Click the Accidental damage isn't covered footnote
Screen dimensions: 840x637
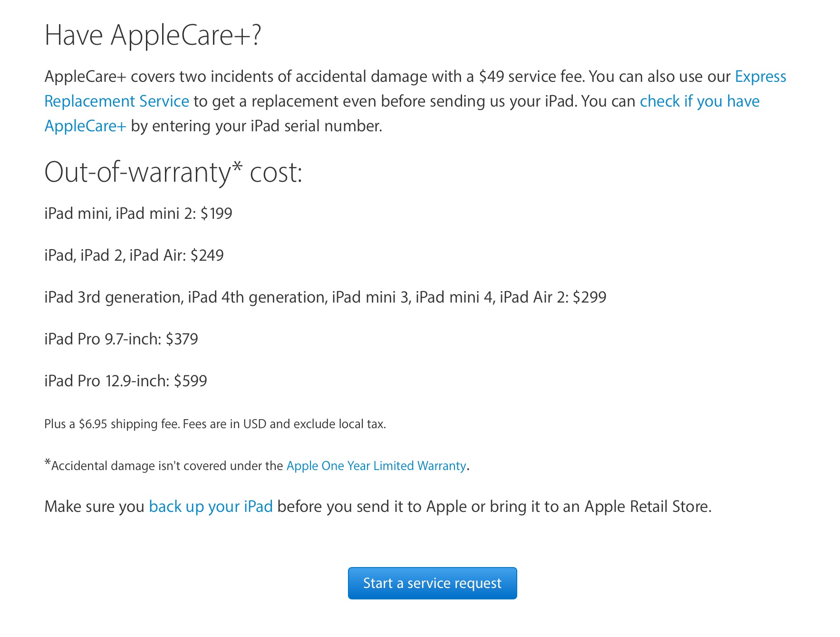coord(257,465)
